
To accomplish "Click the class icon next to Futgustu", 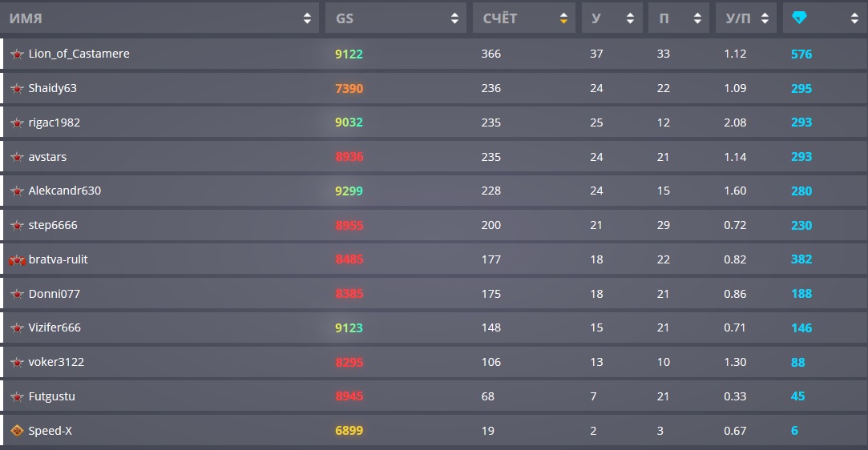I will tap(17, 396).
